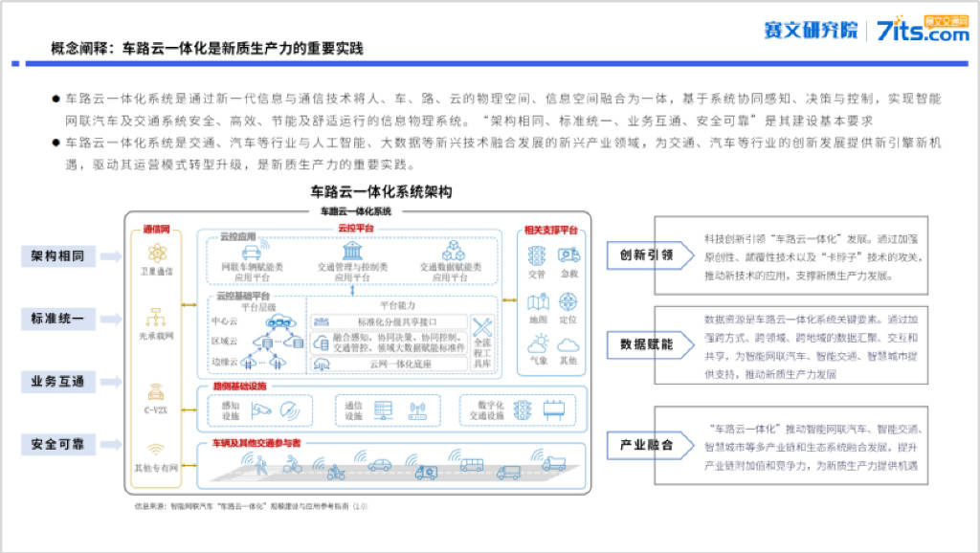
Task: Click the 交管 traffic light icon
Action: point(537,255)
